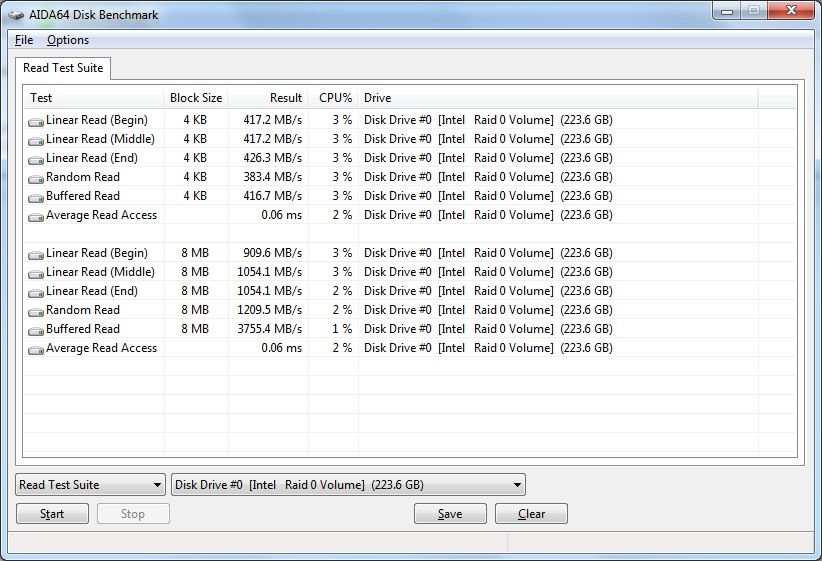Image resolution: width=822 pixels, height=561 pixels.
Task: Click disk icon beside 8 MB Buffered Read
Action: pos(36,331)
